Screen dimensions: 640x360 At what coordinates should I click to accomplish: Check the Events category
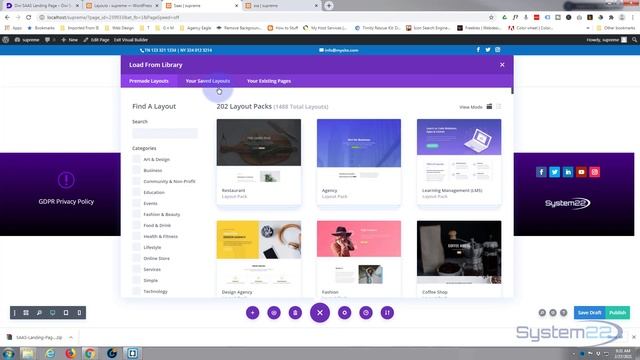[x=136, y=203]
